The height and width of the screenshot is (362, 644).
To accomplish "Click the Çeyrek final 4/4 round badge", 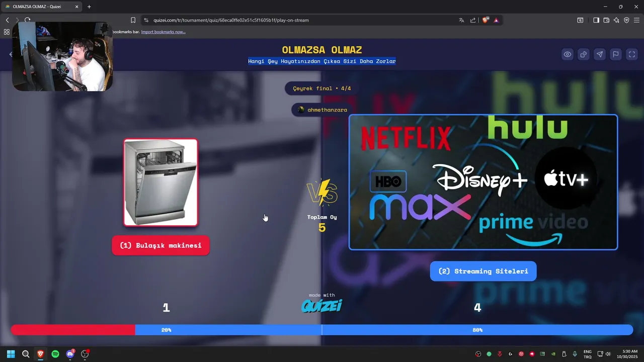I will click(x=322, y=88).
